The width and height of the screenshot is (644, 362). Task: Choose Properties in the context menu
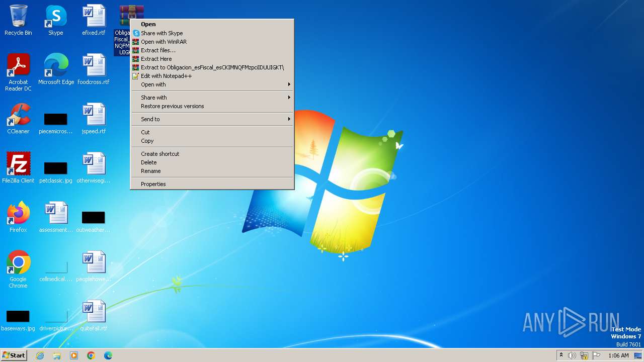click(x=212, y=184)
